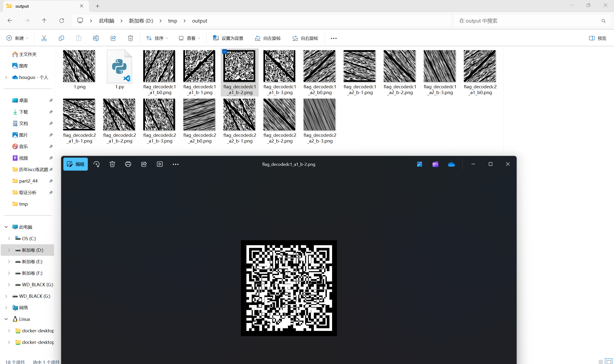Viewport: 614px width, 364px height.
Task: Delete image via Photos viewer trash icon
Action: point(112,164)
